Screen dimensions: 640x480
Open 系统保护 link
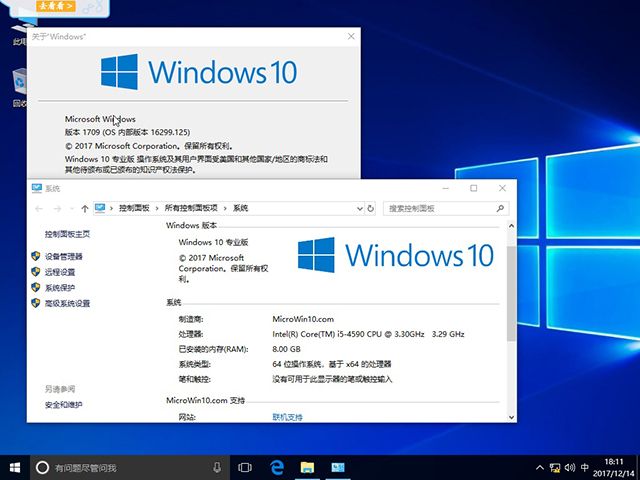click(60, 288)
